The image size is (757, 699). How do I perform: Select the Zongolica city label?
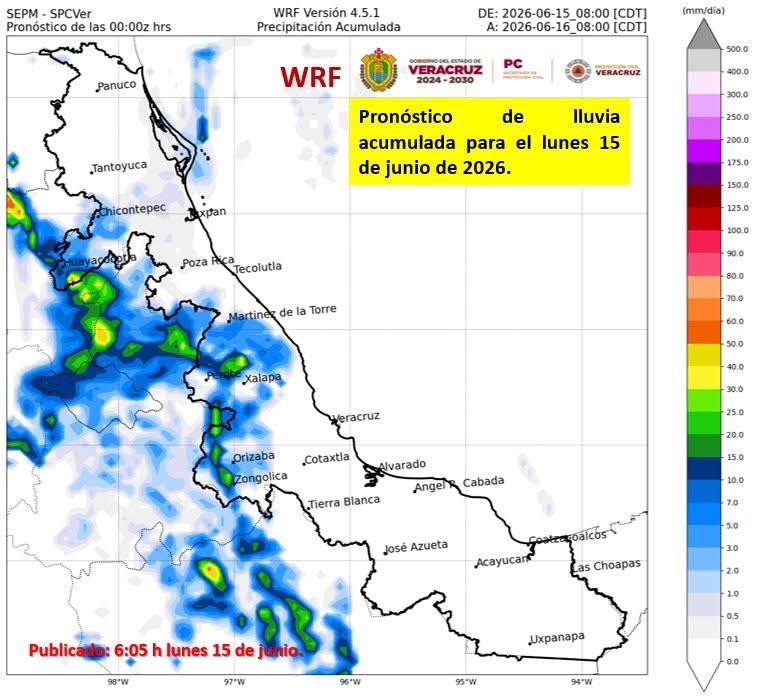[261, 477]
